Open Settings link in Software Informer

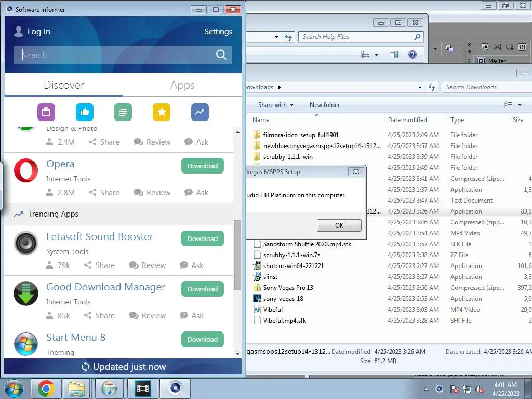pyautogui.click(x=218, y=32)
